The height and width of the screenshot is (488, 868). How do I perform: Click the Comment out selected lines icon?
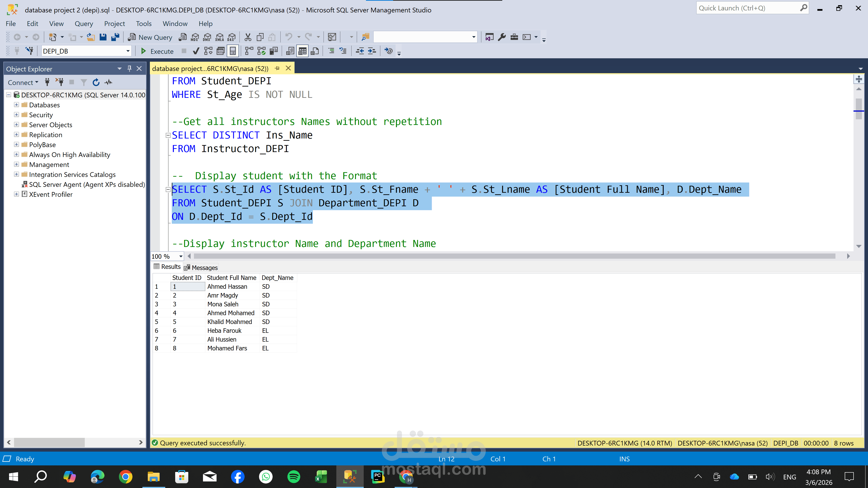(331, 51)
